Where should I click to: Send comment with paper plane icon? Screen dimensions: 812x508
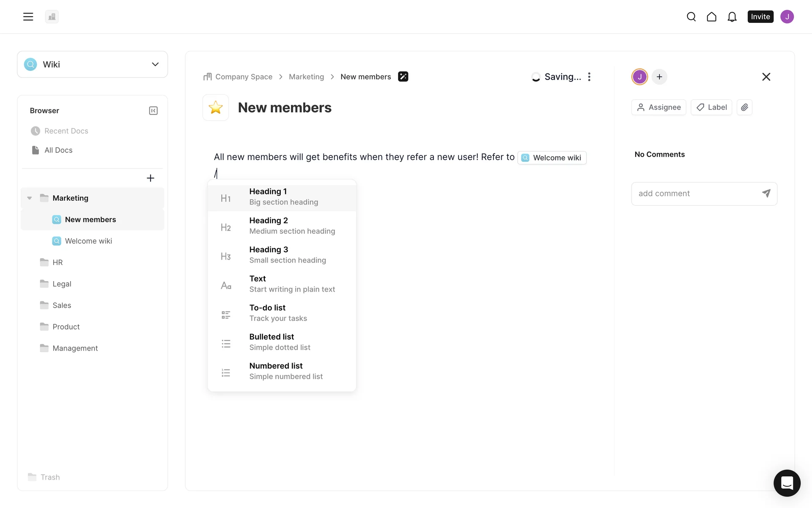[x=766, y=193]
